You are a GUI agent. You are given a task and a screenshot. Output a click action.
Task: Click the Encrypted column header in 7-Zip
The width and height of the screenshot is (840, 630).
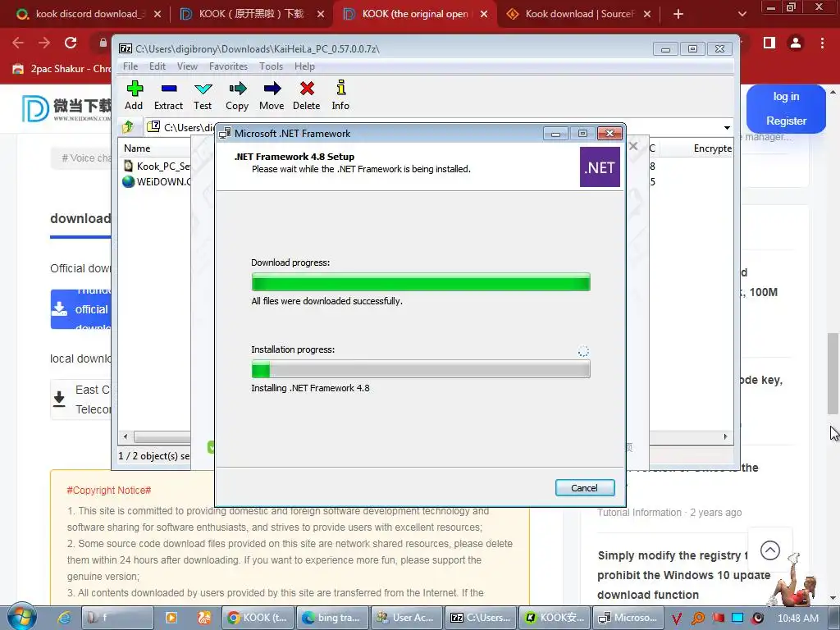[x=713, y=148]
